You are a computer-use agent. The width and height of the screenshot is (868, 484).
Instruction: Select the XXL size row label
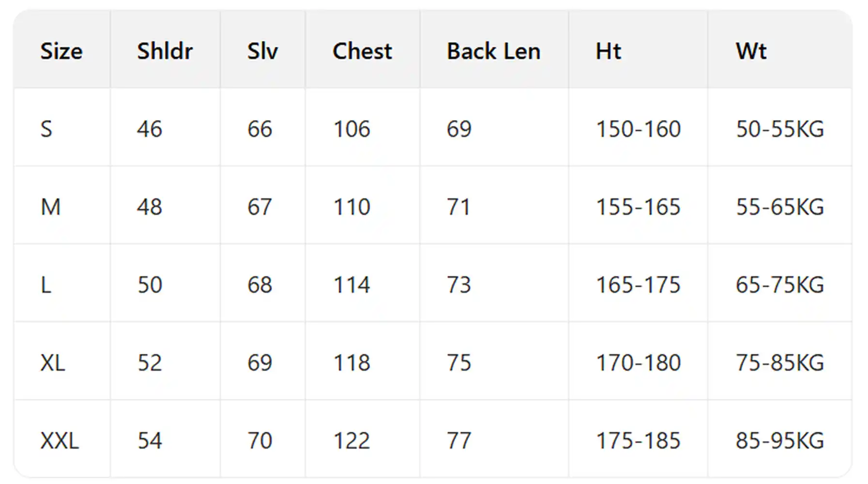(x=59, y=441)
